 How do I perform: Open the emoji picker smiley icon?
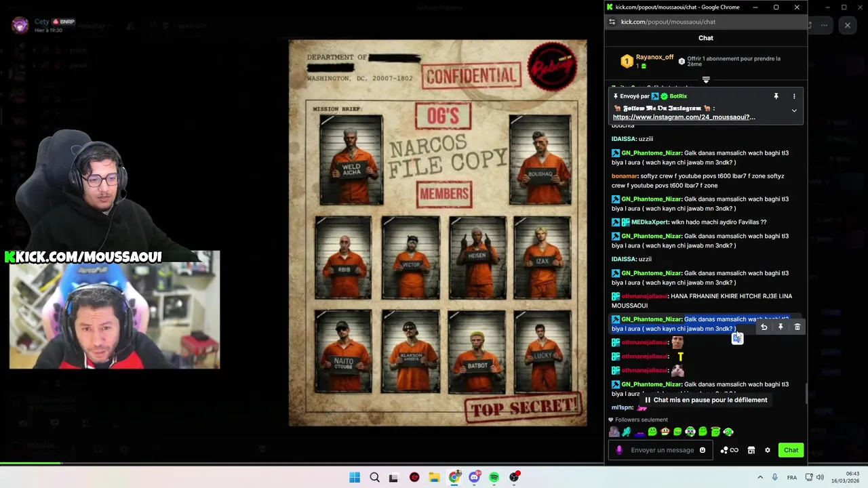[703, 450]
